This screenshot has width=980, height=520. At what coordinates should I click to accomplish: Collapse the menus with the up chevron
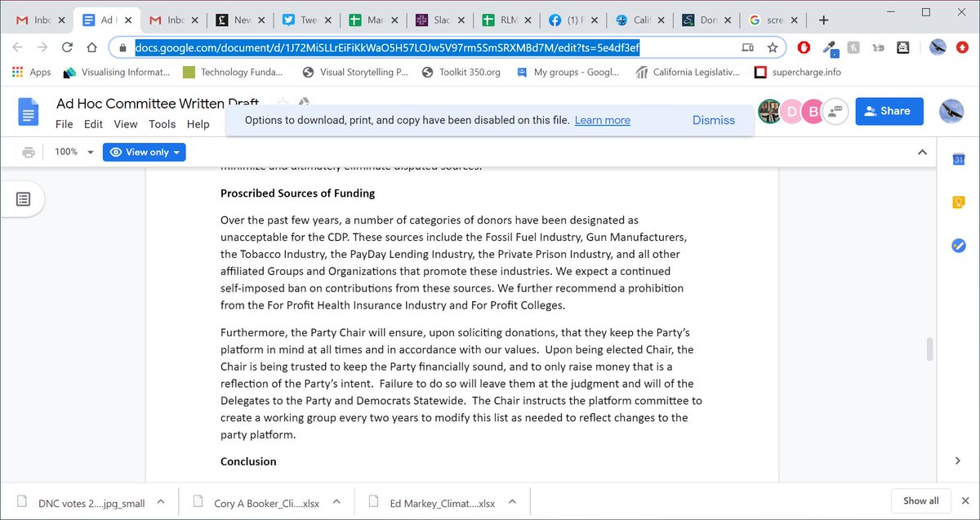(x=922, y=152)
